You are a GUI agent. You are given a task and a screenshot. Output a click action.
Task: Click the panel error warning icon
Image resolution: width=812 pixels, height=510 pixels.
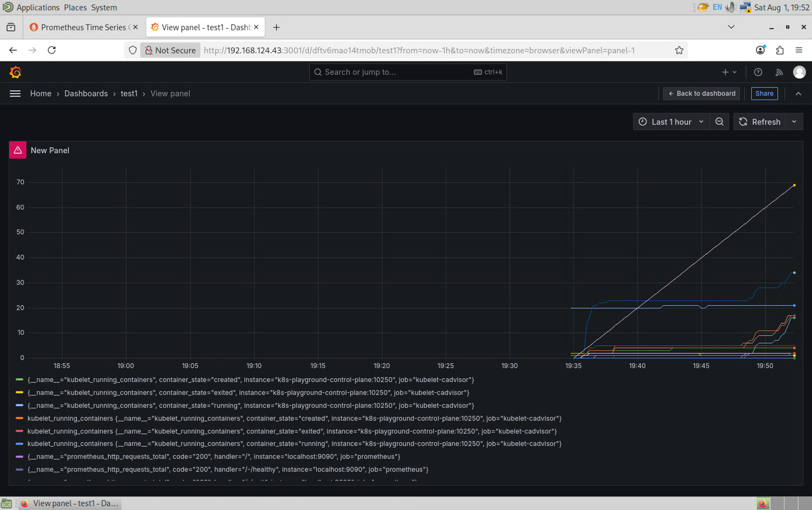[x=18, y=150]
